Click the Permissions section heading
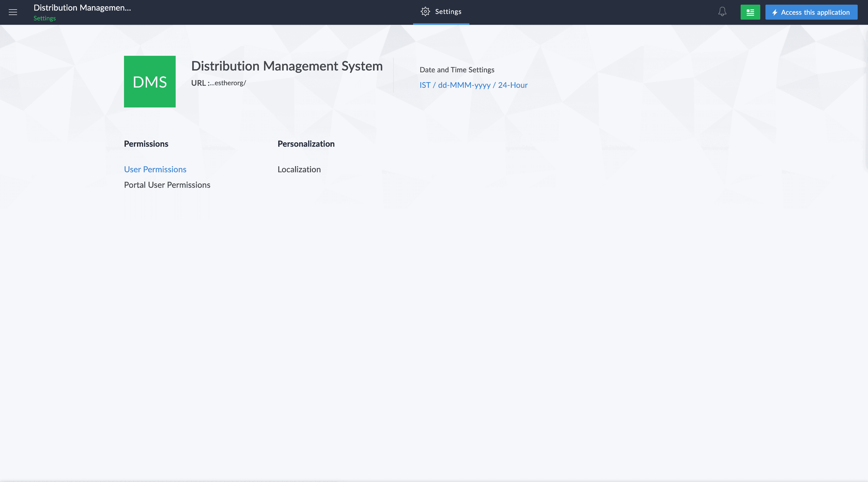 (146, 144)
